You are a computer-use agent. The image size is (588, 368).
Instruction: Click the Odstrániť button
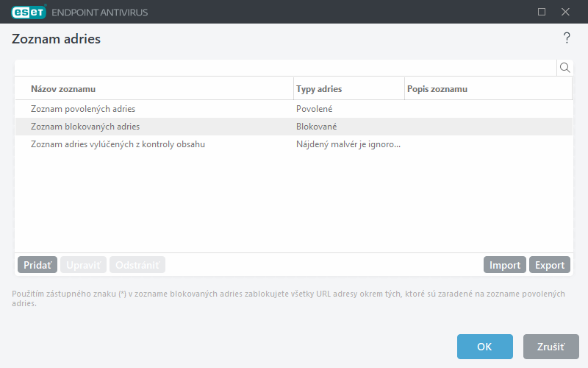tap(137, 265)
